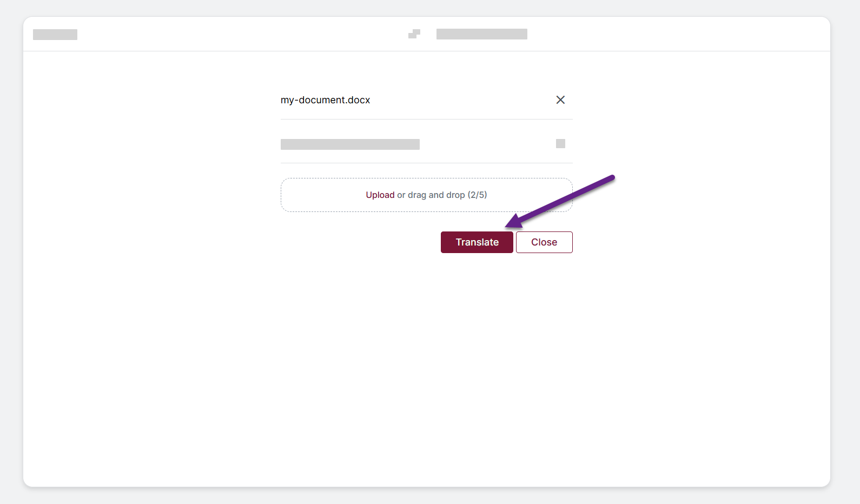
Task: Click the ".docx" extension in the file name
Action: click(358, 100)
